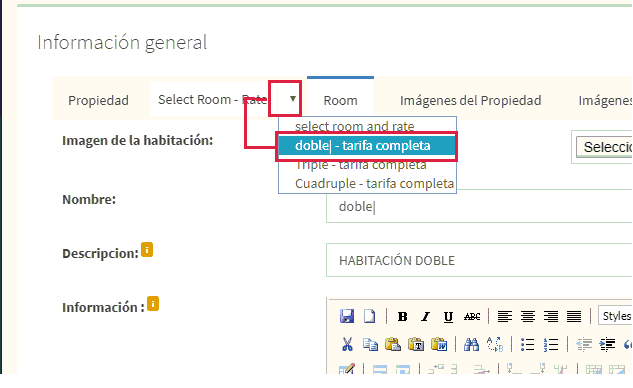Justify text fully
The width and height of the screenshot is (633, 388).
(574, 317)
